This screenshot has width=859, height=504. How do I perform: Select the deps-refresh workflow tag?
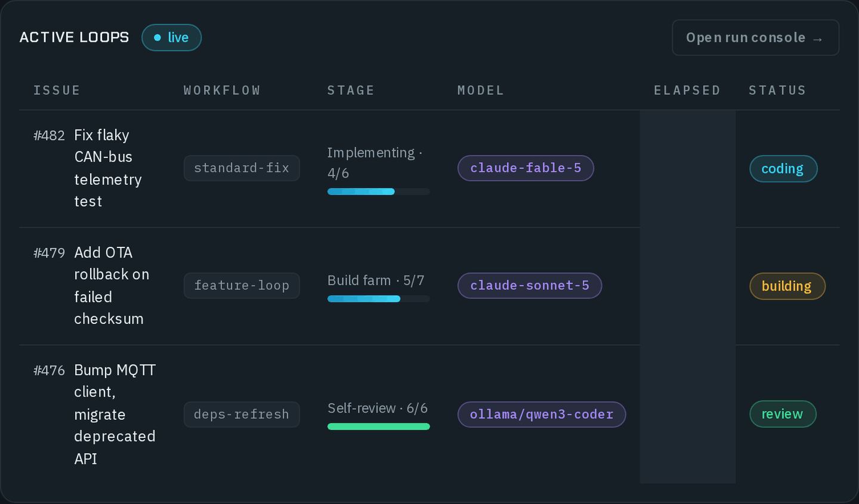(242, 415)
